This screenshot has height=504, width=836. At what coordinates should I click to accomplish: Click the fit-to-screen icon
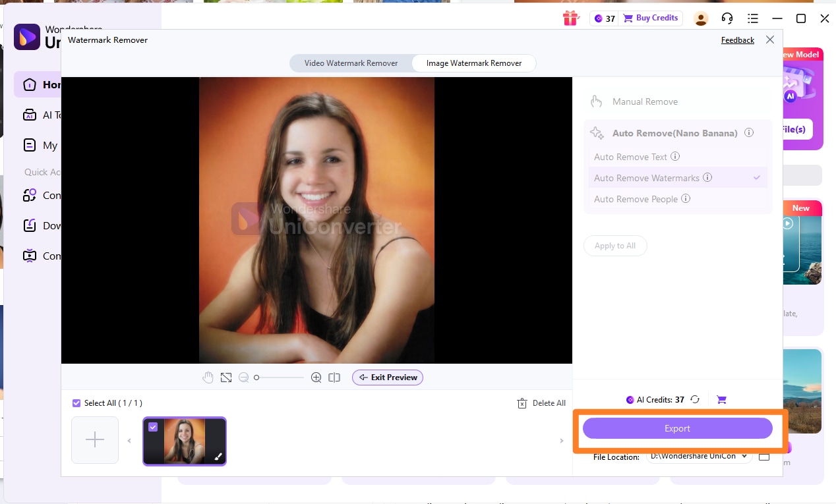click(226, 378)
